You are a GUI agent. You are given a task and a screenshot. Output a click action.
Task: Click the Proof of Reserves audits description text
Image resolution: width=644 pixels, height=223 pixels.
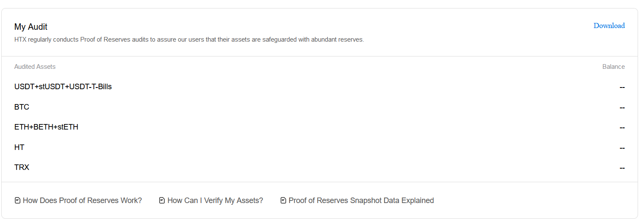point(189,40)
